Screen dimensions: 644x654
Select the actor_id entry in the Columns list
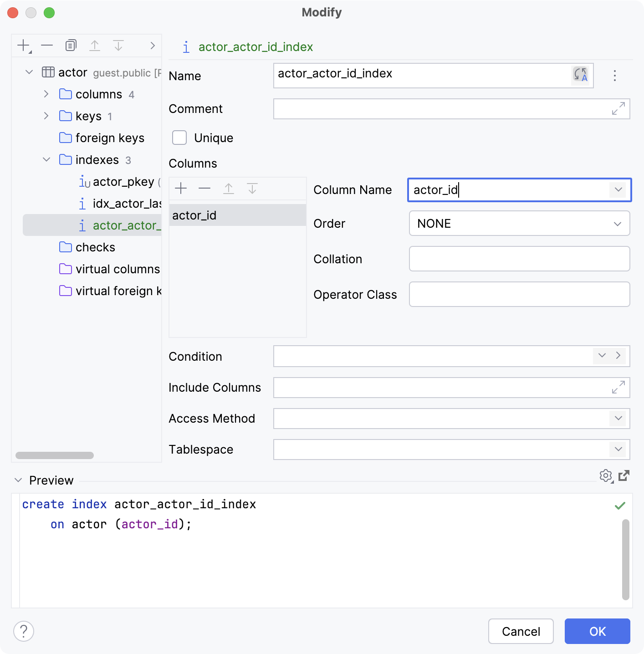194,215
